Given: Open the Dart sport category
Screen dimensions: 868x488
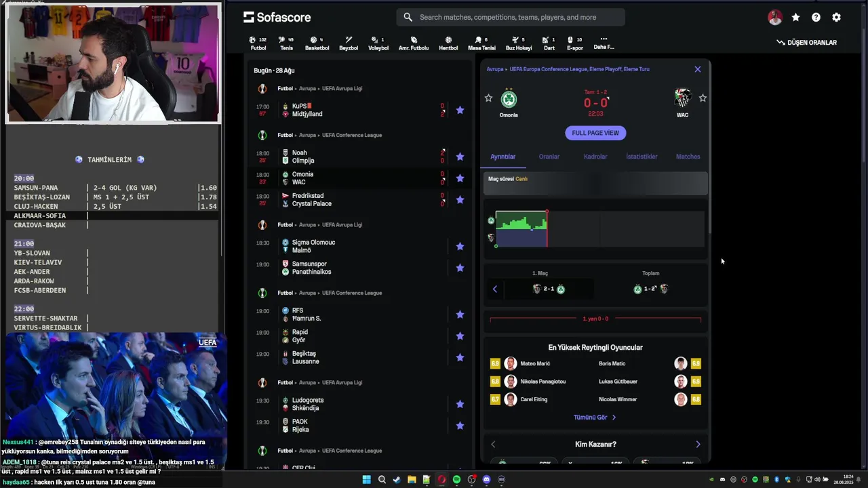Looking at the screenshot, I should click(549, 43).
